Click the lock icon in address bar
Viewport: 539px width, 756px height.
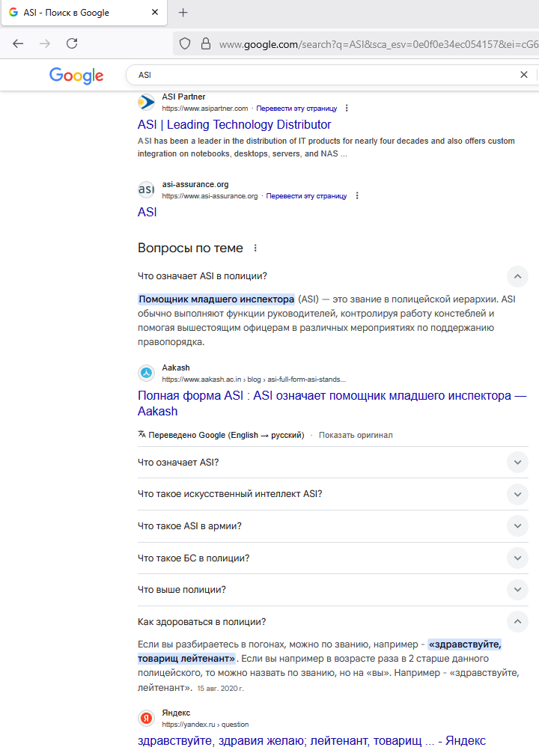[x=206, y=44]
